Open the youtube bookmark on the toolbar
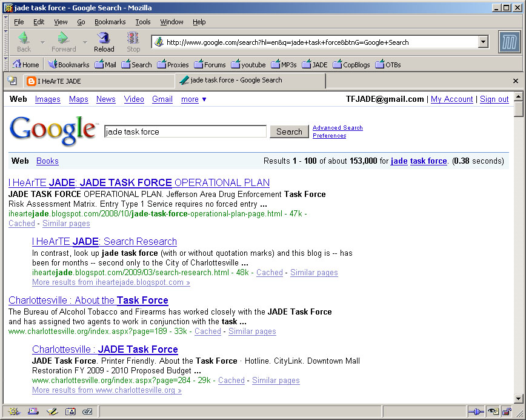 point(248,64)
